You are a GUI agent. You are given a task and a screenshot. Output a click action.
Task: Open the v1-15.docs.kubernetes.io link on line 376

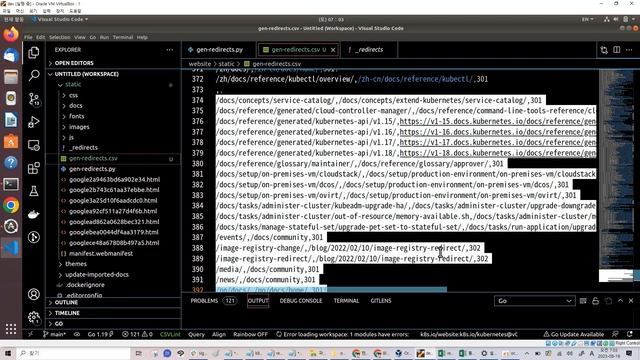498,121
